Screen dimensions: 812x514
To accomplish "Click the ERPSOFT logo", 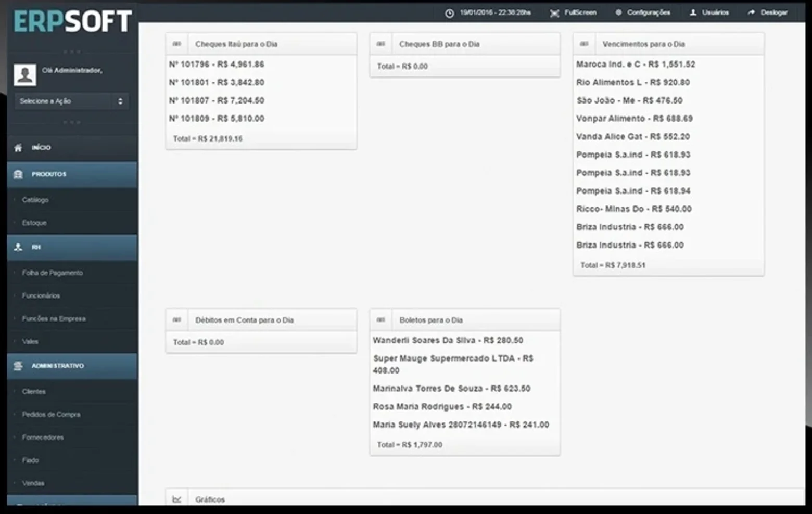I will (x=72, y=21).
